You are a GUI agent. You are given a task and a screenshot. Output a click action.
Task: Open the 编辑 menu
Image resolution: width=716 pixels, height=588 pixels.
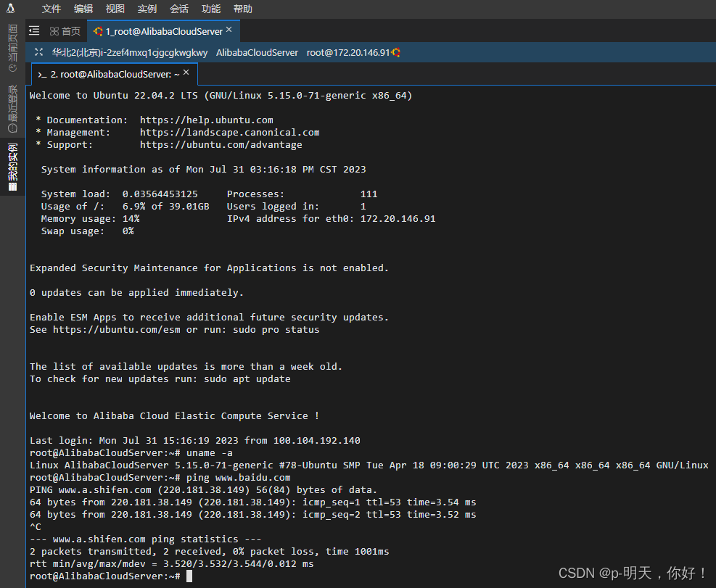tap(83, 9)
